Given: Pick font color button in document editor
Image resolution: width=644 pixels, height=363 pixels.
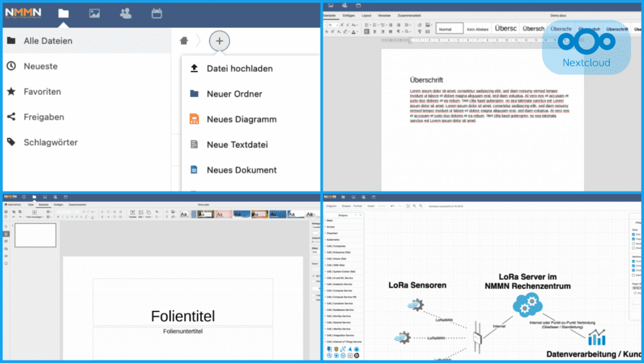Looking at the screenshot, I should 354,32.
